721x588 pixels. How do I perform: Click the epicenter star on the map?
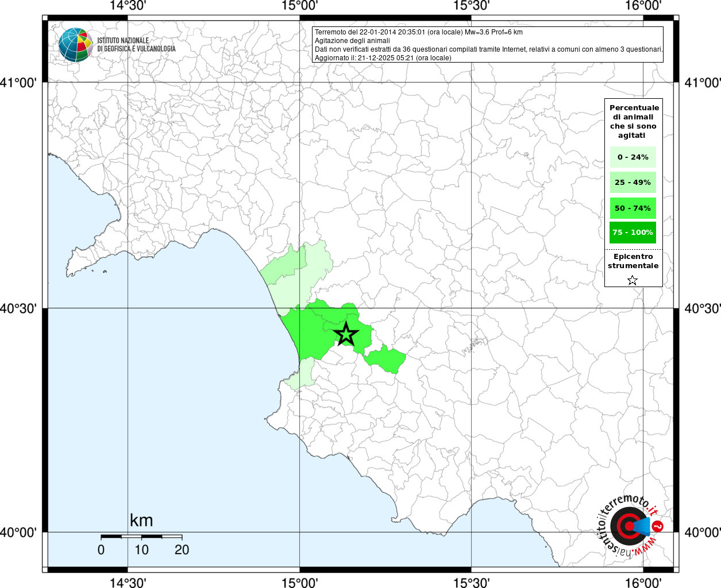point(346,334)
